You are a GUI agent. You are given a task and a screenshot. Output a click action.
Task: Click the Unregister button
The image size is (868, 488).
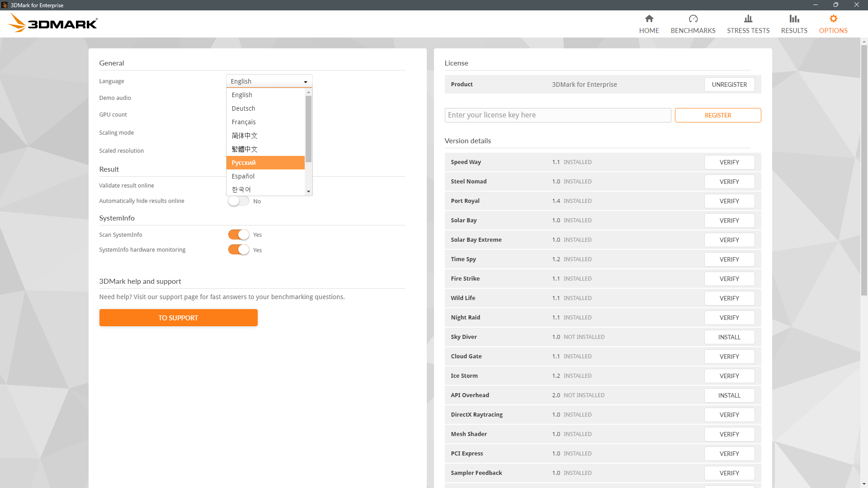click(729, 84)
